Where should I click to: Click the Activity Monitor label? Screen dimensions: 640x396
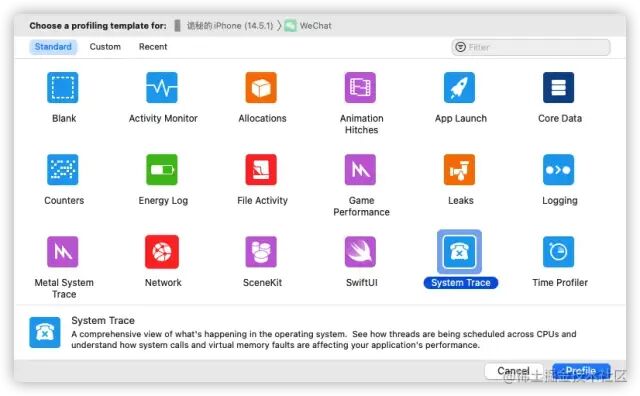(163, 118)
